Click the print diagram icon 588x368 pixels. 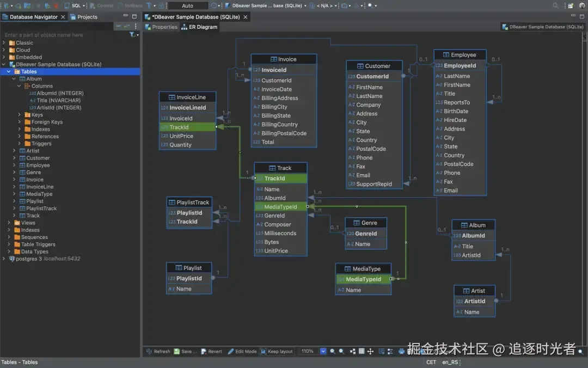pos(401,352)
